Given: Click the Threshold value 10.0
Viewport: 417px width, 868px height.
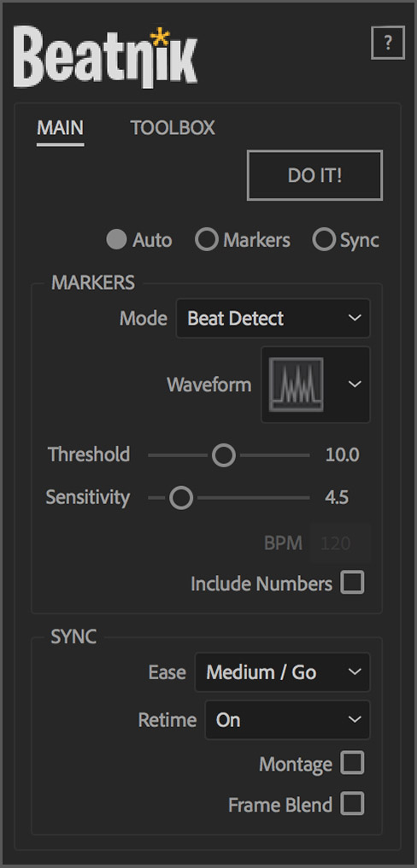Looking at the screenshot, I should click(x=343, y=455).
